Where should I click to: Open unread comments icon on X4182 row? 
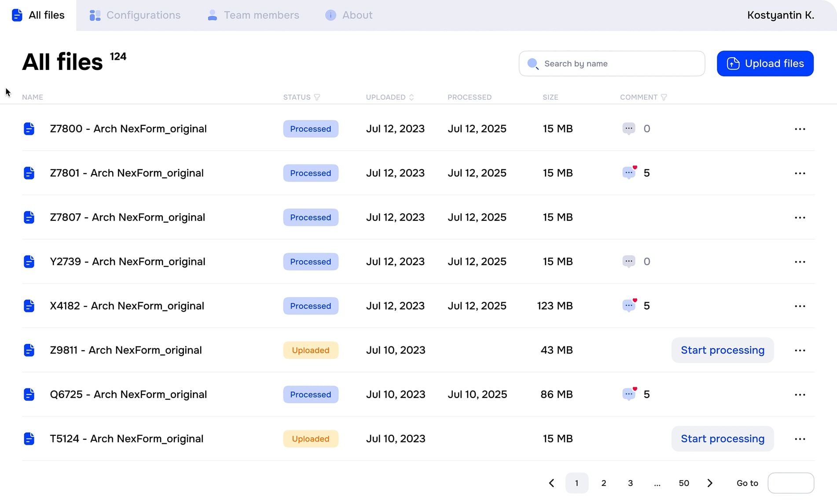point(629,305)
